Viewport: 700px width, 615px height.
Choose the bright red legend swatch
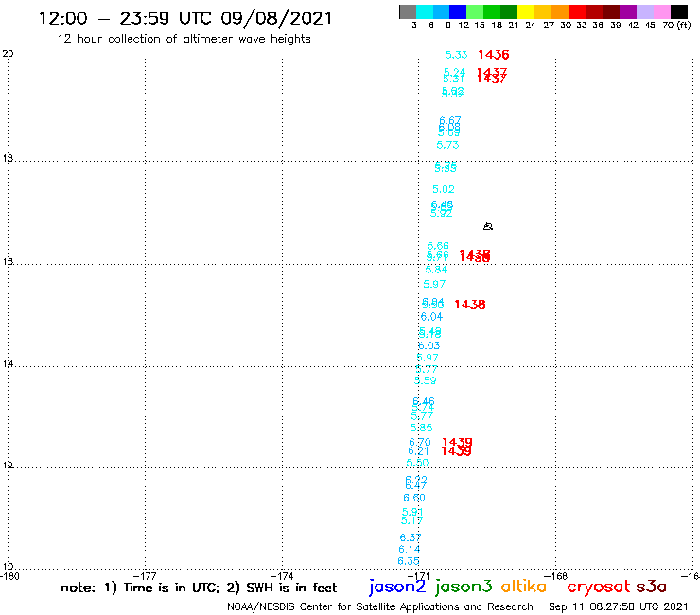(x=577, y=11)
